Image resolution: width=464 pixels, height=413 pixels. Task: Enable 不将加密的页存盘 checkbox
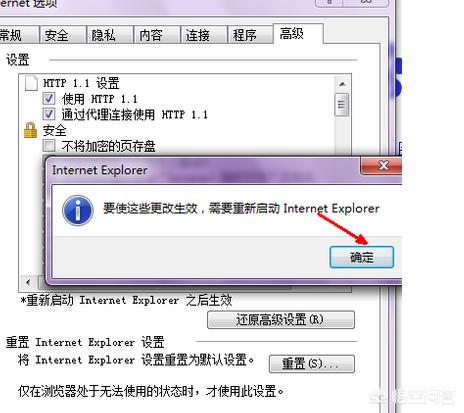pyautogui.click(x=49, y=146)
